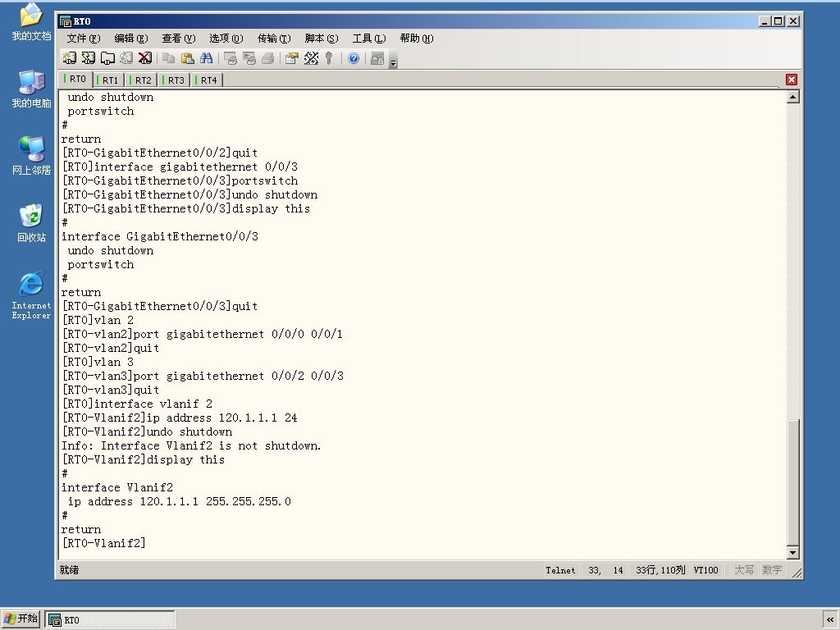Screen dimensions: 840x630
Task: Click '[RT0]interface vlanif 2' line
Action: [x=137, y=404]
